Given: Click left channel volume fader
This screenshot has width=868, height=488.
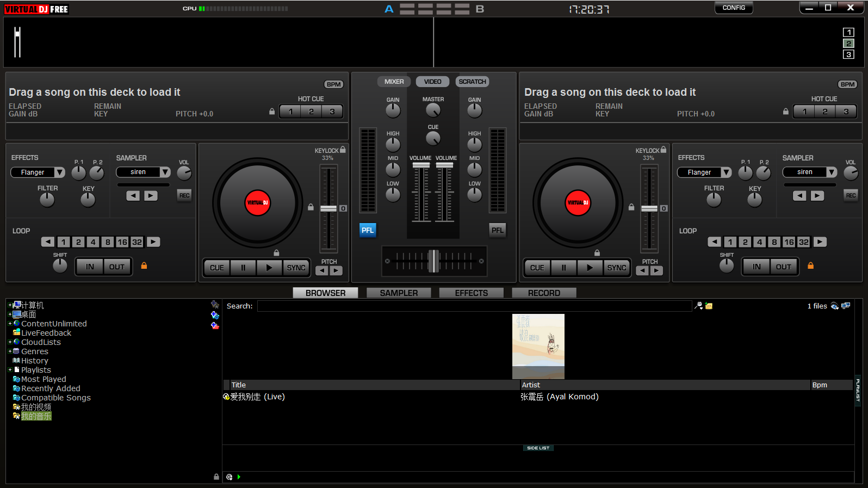Looking at the screenshot, I should [x=421, y=165].
